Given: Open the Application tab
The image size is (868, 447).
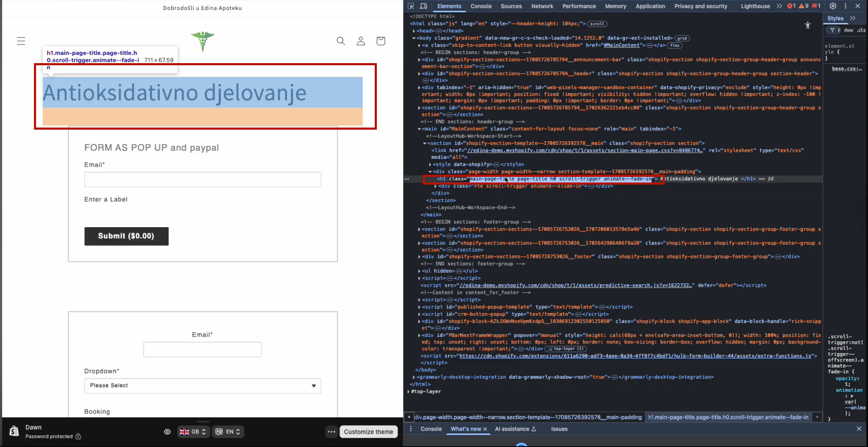Looking at the screenshot, I should [x=650, y=6].
